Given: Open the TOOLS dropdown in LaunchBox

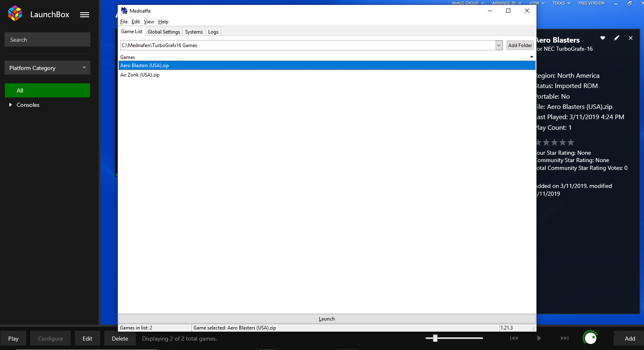Looking at the screenshot, I should click(x=561, y=3).
